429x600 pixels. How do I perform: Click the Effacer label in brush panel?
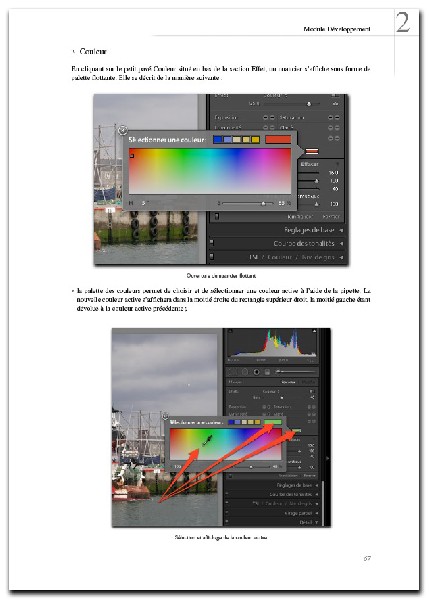309,164
